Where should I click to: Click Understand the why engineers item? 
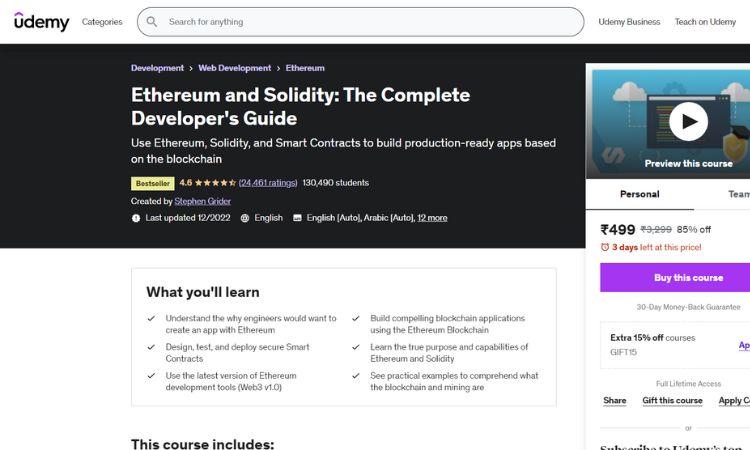click(251, 324)
